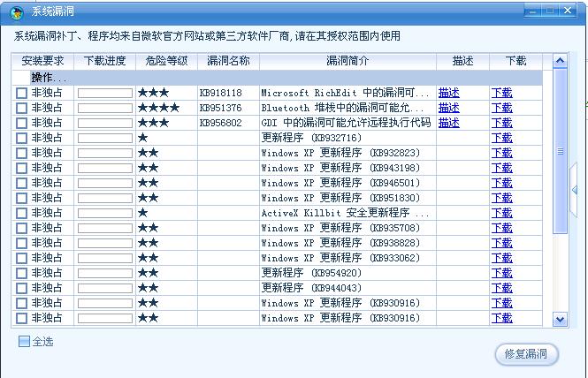
Task: Download the KB944043 update
Action: pos(501,288)
